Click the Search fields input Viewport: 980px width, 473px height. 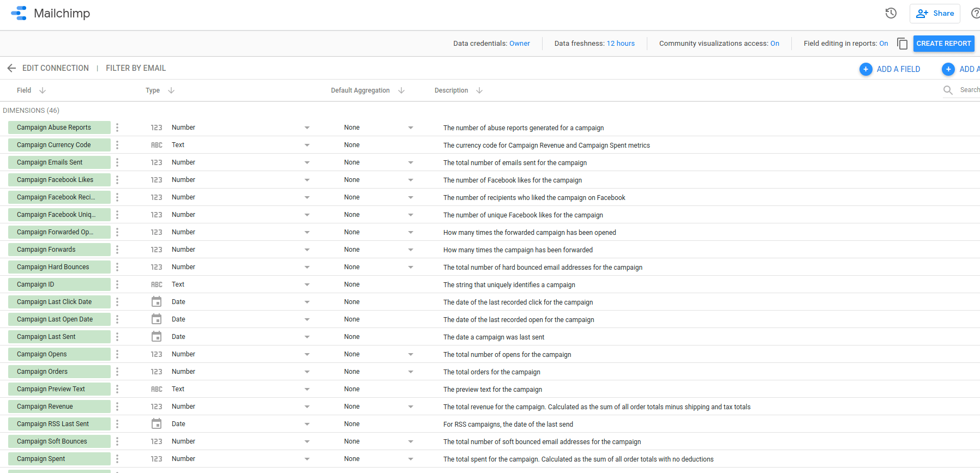pos(969,90)
